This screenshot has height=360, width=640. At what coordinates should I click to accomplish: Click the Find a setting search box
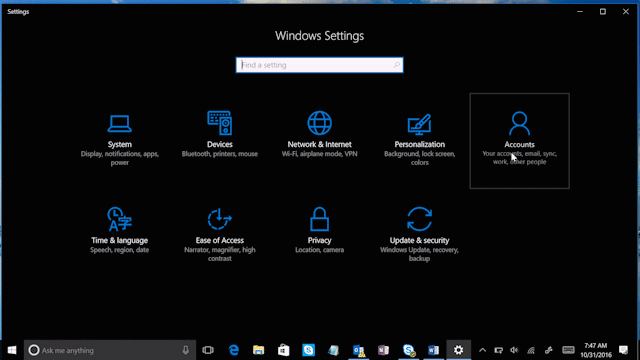point(320,65)
